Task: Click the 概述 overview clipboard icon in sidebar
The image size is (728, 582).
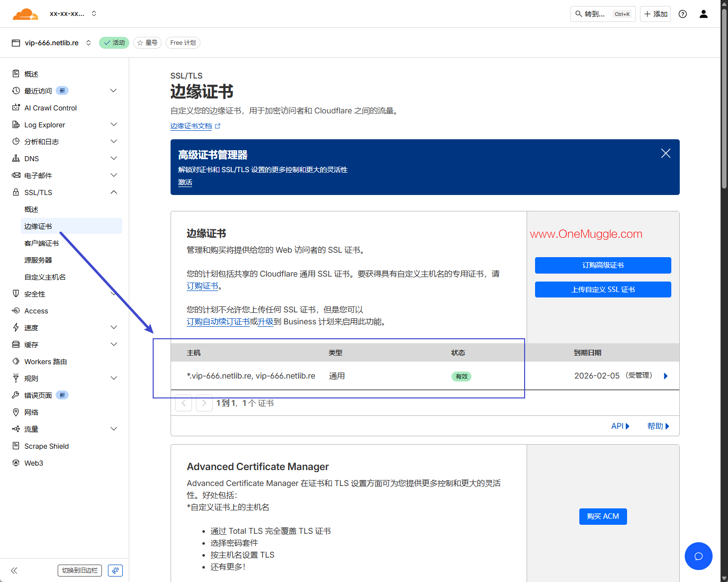Action: tap(16, 74)
